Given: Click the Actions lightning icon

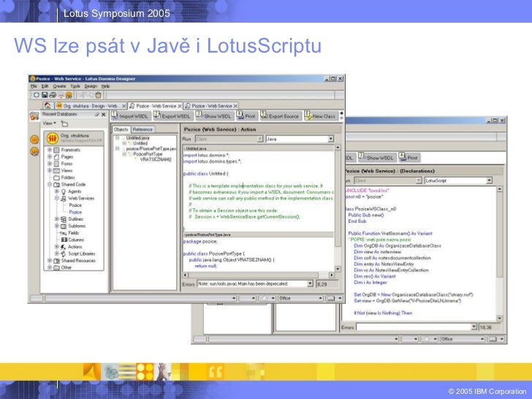Looking at the screenshot, I should click(64, 247).
